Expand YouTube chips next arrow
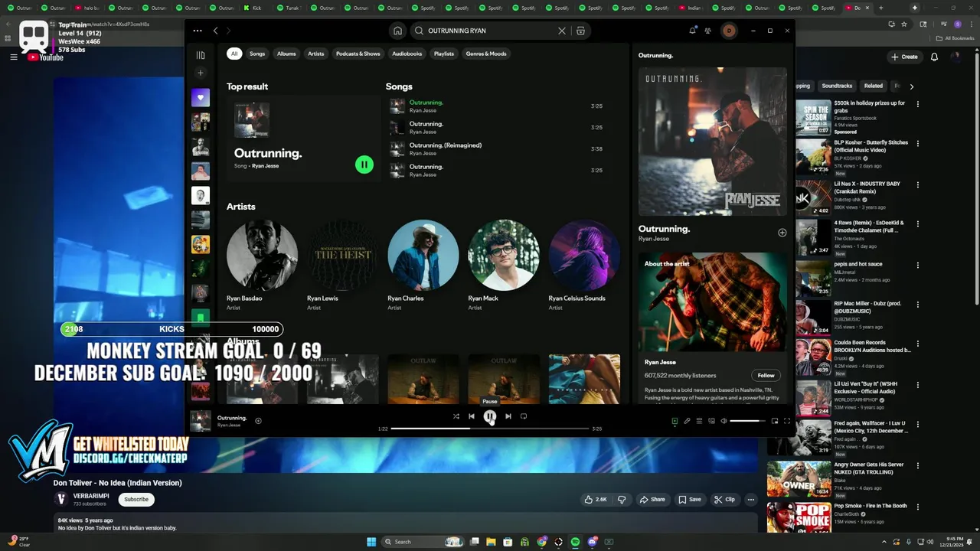 coord(911,86)
